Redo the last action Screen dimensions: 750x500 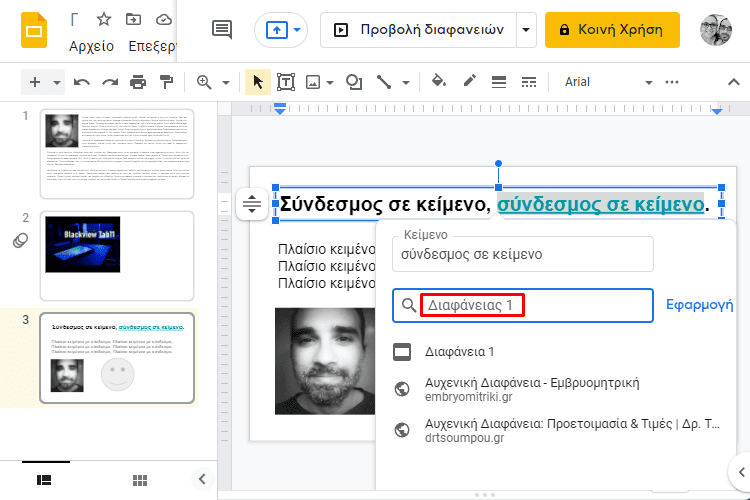pyautogui.click(x=110, y=82)
